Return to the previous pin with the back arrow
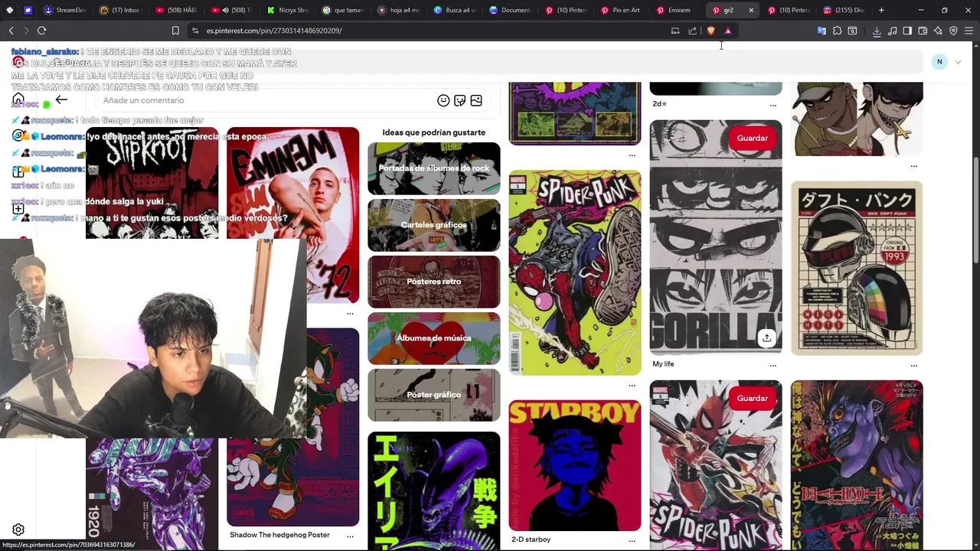 (x=61, y=99)
